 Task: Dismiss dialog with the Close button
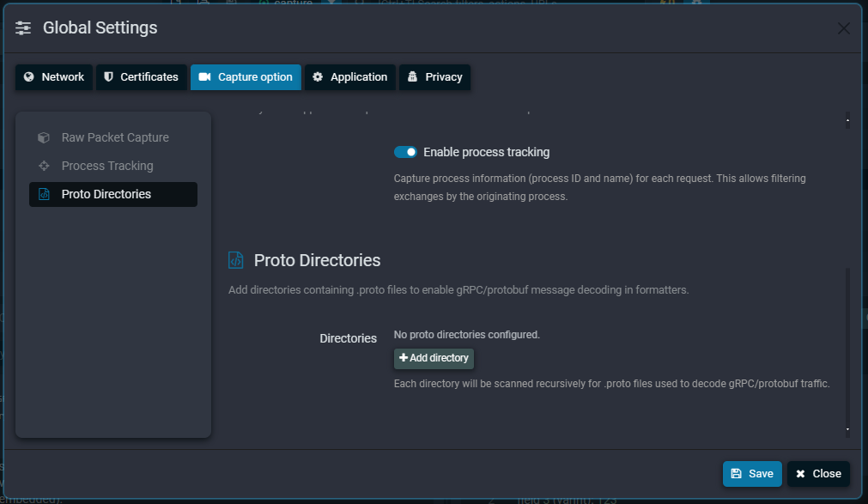point(818,473)
